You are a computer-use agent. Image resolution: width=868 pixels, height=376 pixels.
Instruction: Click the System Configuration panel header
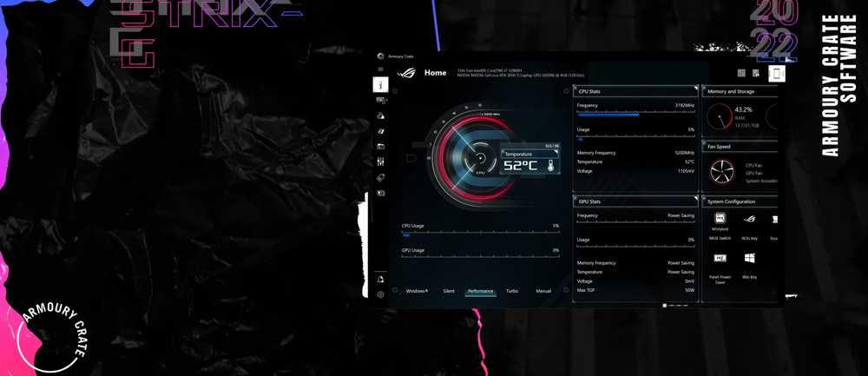tap(740, 201)
